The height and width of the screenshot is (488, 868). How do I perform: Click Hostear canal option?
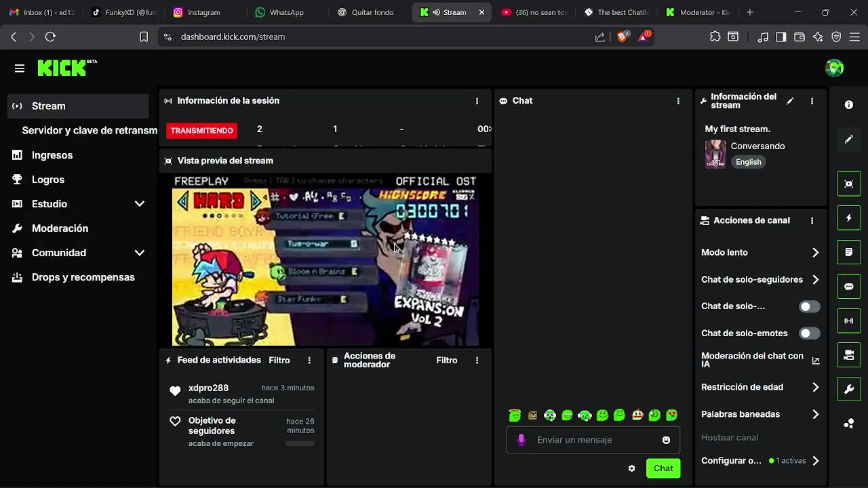730,438
